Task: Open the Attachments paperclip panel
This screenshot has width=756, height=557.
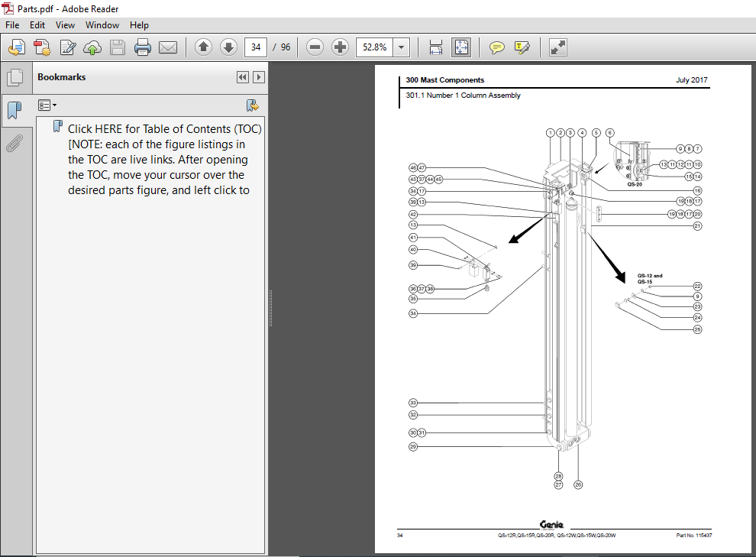Action: click(x=15, y=143)
